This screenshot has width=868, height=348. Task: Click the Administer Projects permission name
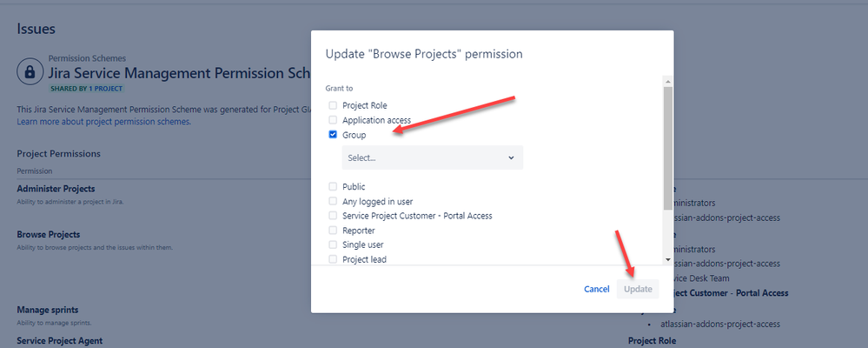[56, 189]
